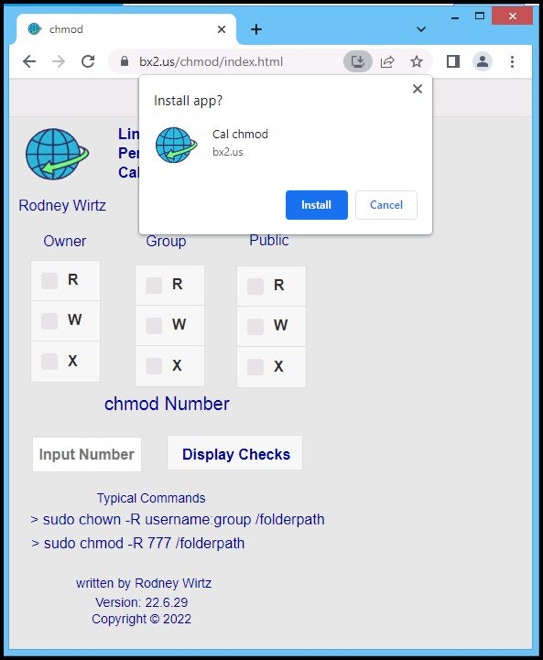This screenshot has height=660, width=543.
Task: Click the Display Checks button
Action: pos(235,453)
